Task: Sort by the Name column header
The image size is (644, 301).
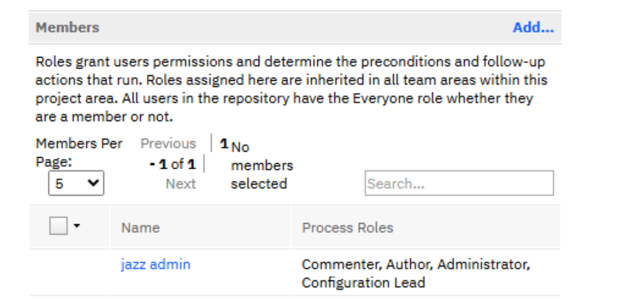Action: (141, 227)
